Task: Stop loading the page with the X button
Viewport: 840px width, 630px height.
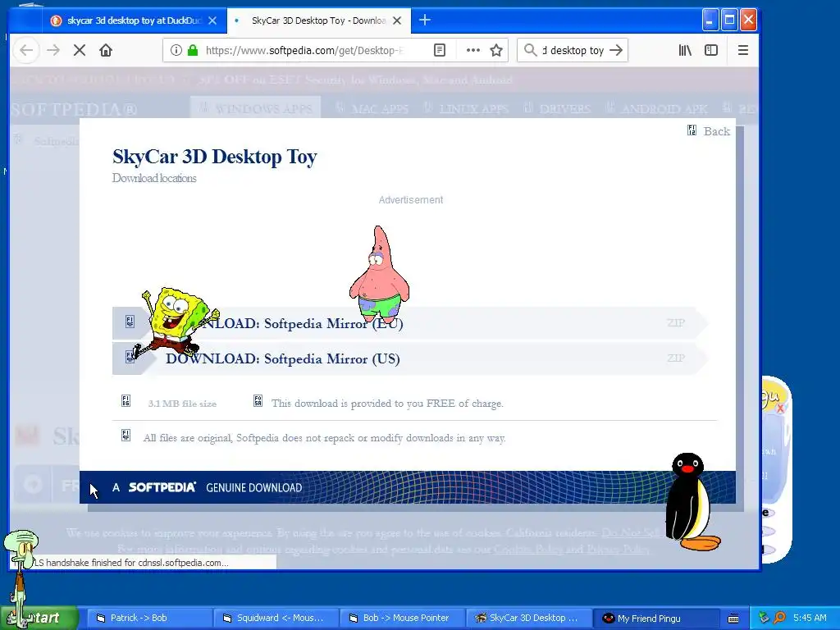Action: [80, 50]
